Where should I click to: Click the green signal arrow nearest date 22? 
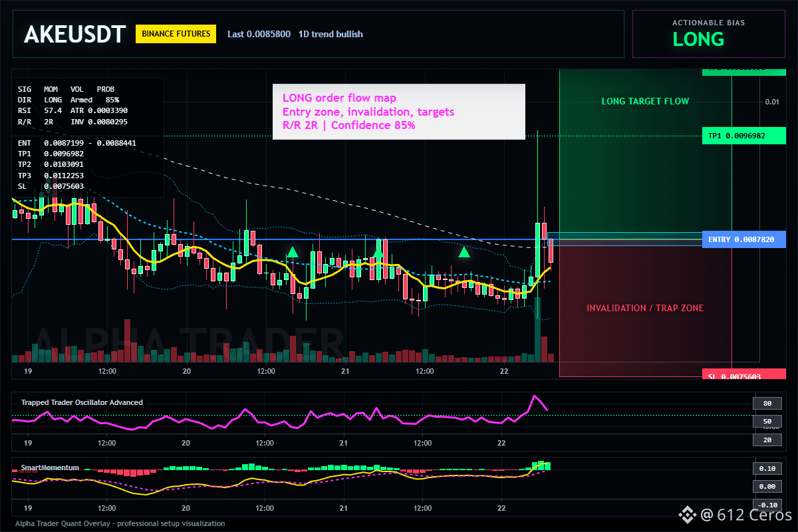click(464, 252)
